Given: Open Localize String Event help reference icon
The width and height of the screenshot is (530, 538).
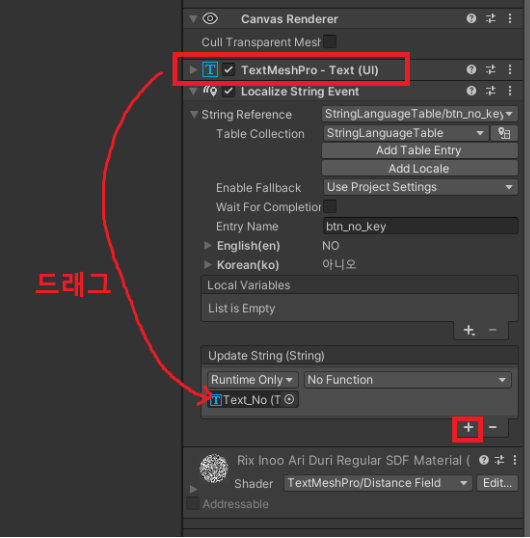Looking at the screenshot, I should tap(471, 91).
